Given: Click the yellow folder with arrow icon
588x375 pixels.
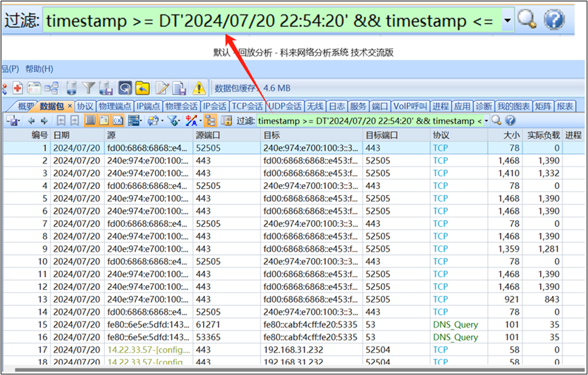Looking at the screenshot, I should [x=142, y=88].
